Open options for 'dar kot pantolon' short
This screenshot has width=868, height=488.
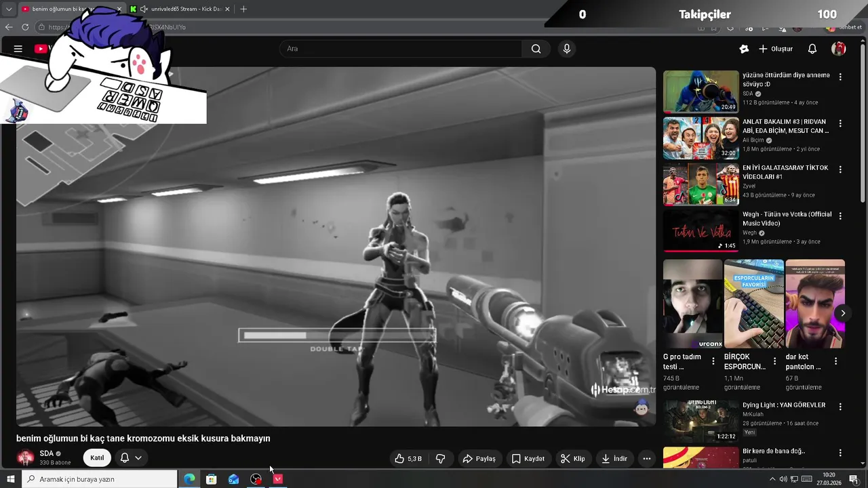click(835, 361)
